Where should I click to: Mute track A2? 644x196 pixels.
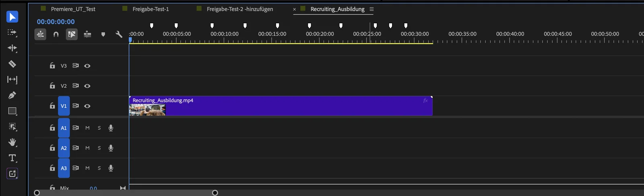pyautogui.click(x=87, y=148)
